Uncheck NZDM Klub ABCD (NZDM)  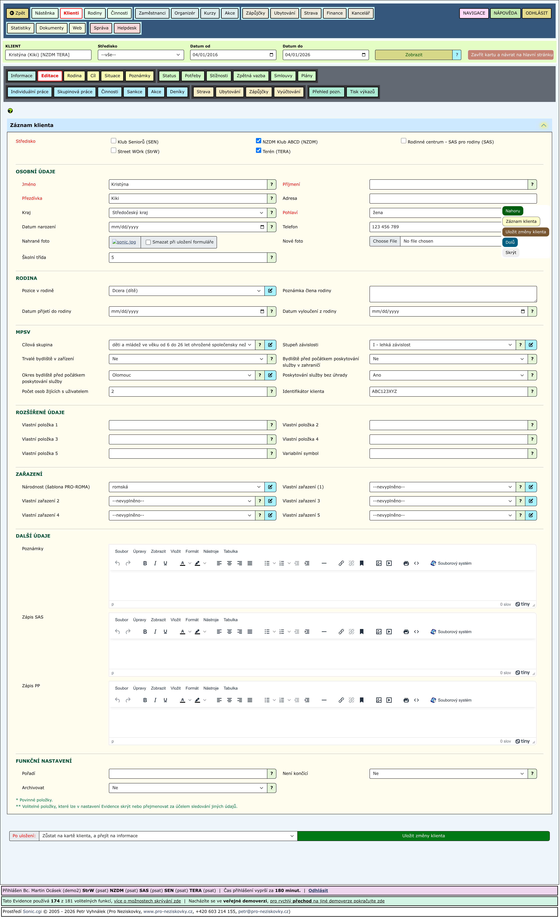pos(258,141)
